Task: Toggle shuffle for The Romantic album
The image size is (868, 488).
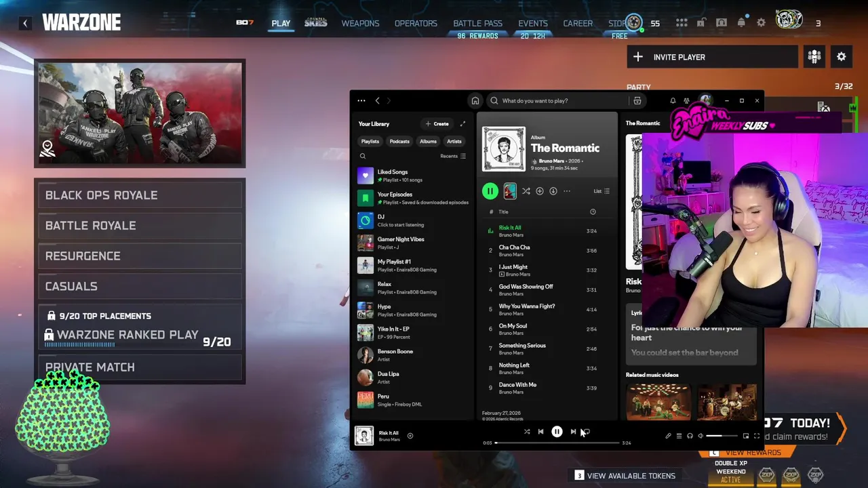Action: pos(526,191)
